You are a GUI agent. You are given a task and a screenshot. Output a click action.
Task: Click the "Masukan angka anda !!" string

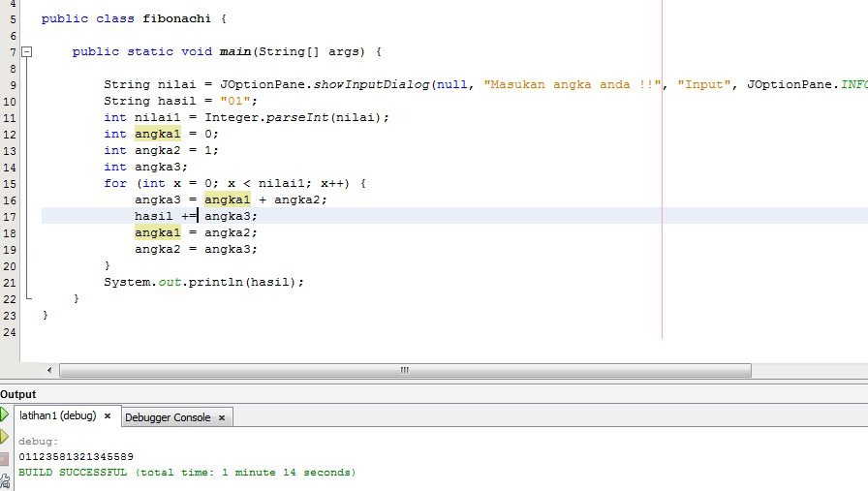[573, 84]
